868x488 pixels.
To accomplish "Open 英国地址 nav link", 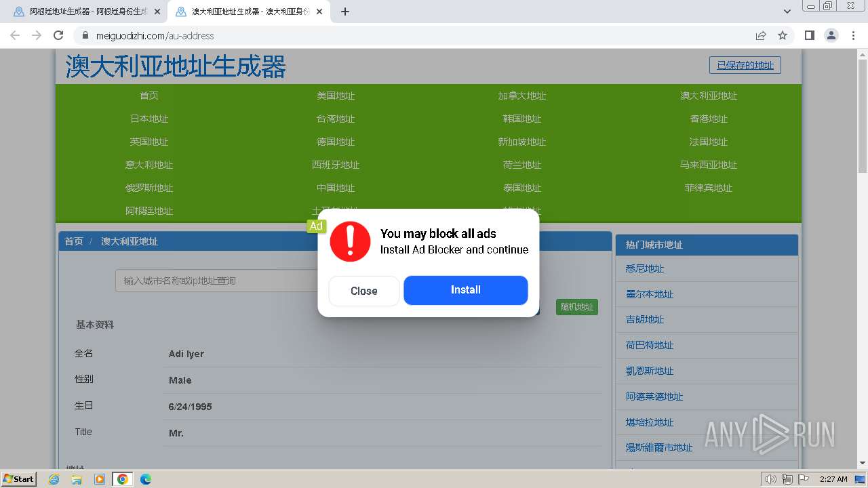I will (x=149, y=142).
